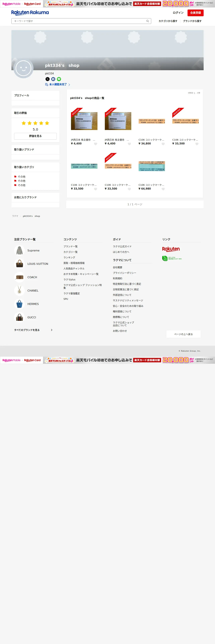Click Rakuten Card logo in top banner

pyautogui.click(x=32, y=4)
